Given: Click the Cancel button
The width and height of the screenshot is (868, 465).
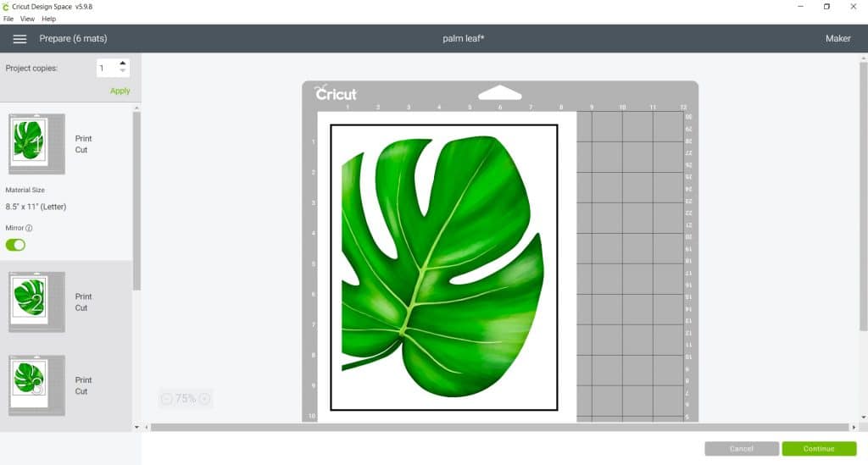Looking at the screenshot, I should coord(741,448).
